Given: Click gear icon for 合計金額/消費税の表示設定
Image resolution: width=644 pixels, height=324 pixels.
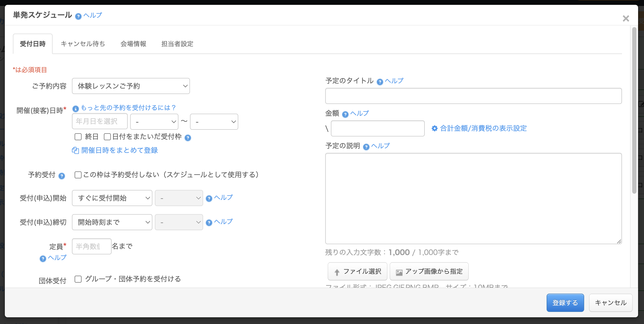Looking at the screenshot, I should pos(434,128).
